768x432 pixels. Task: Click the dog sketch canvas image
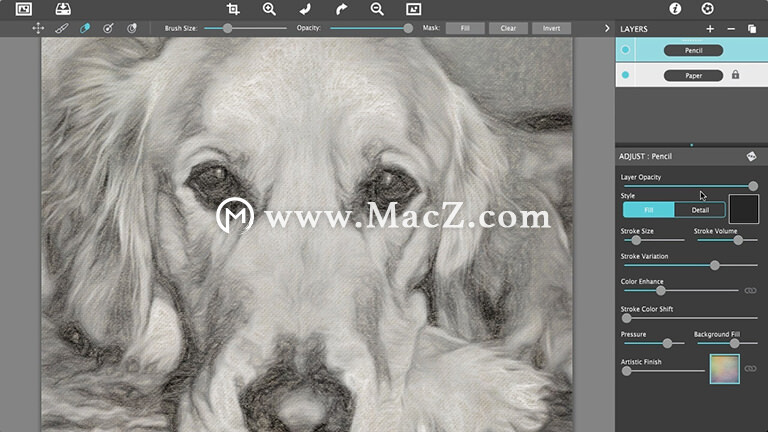point(307,235)
